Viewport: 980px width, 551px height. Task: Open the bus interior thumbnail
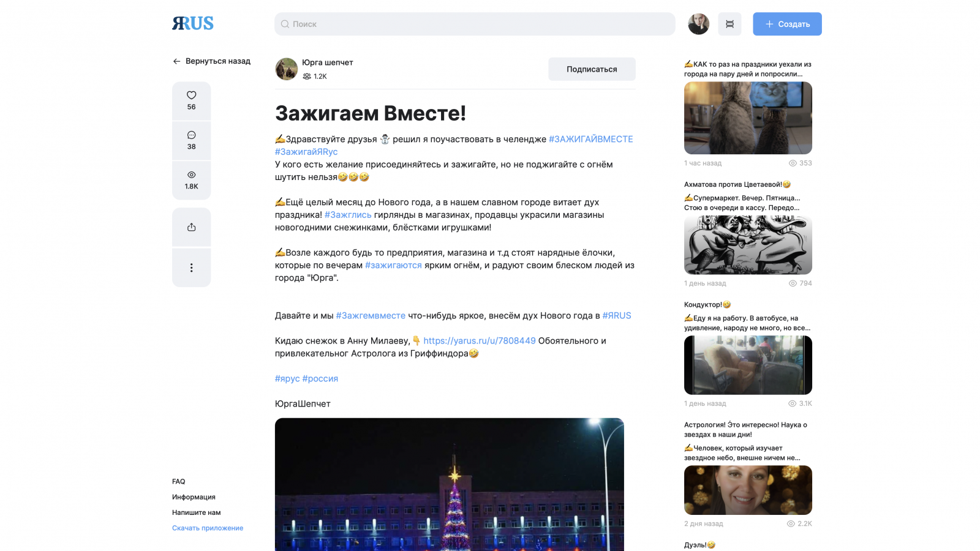748,365
